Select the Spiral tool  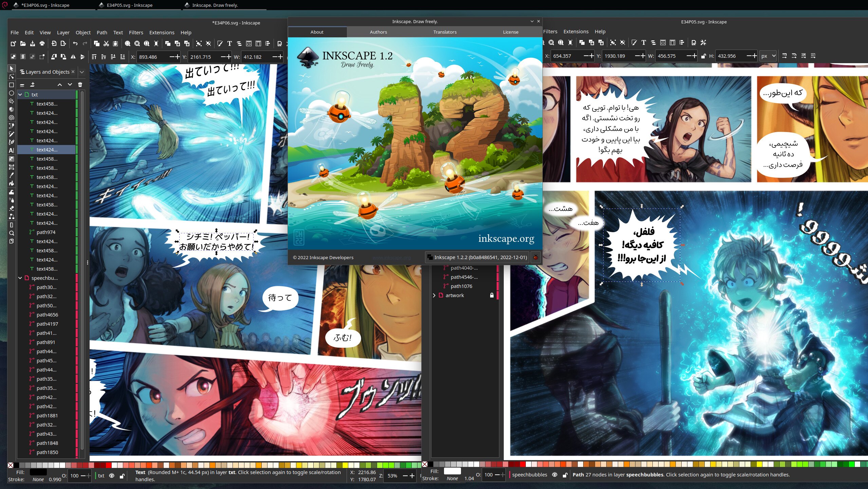click(11, 118)
